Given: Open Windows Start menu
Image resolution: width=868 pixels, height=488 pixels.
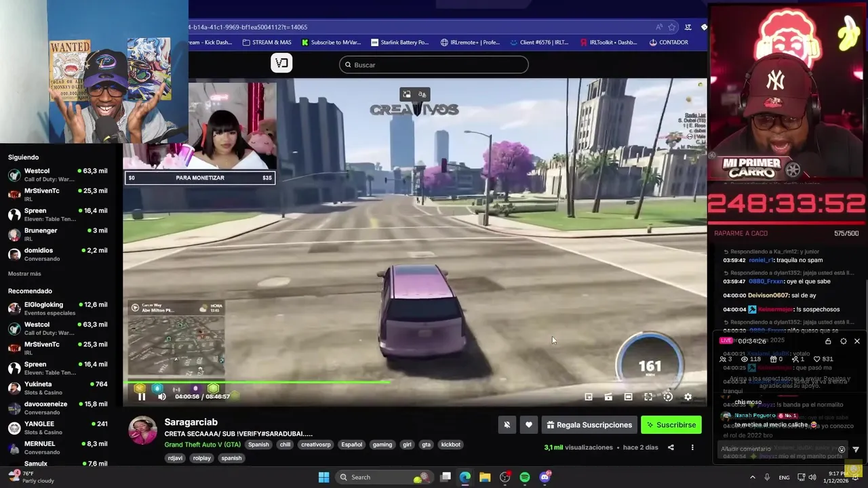Looking at the screenshot, I should tap(323, 477).
